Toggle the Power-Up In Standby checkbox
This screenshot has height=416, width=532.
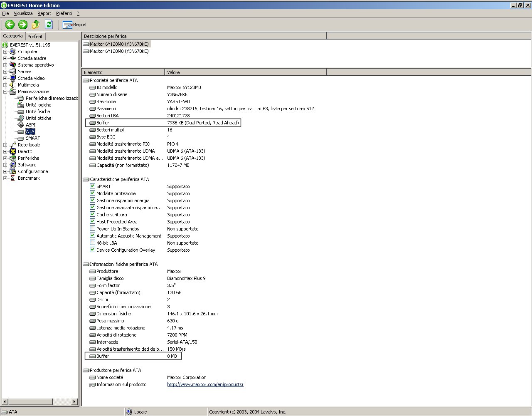click(93, 229)
